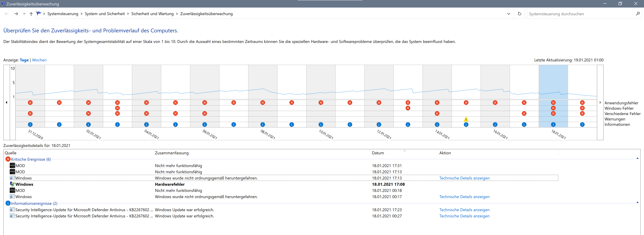The image size is (644, 235).
Task: Select the information icon on 08.01.2021
Action: pyautogui.click(x=262, y=124)
